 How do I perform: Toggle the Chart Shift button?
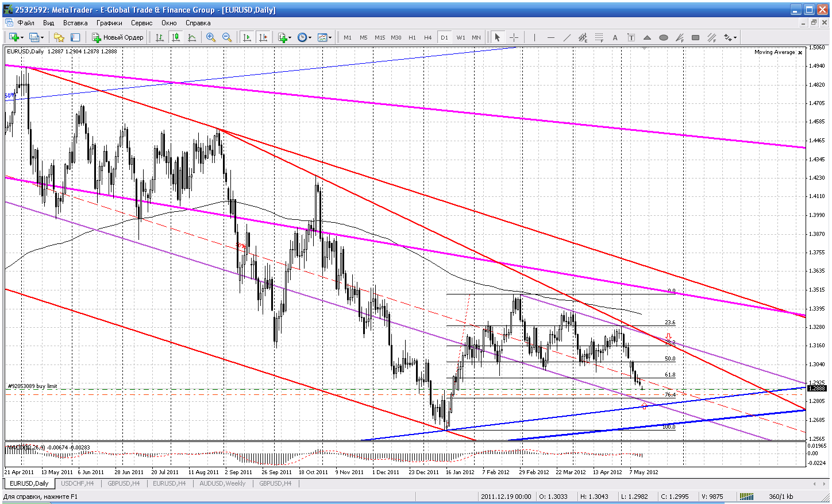click(263, 37)
